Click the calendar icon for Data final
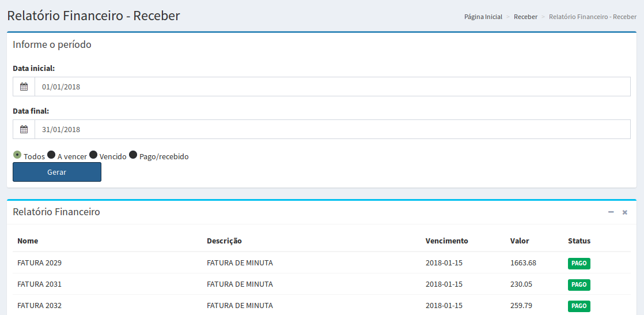Viewport: 644px width, 315px height. click(x=24, y=129)
